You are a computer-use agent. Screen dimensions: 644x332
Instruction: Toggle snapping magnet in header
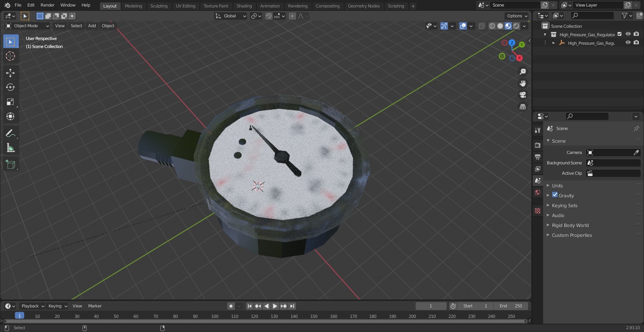point(269,16)
